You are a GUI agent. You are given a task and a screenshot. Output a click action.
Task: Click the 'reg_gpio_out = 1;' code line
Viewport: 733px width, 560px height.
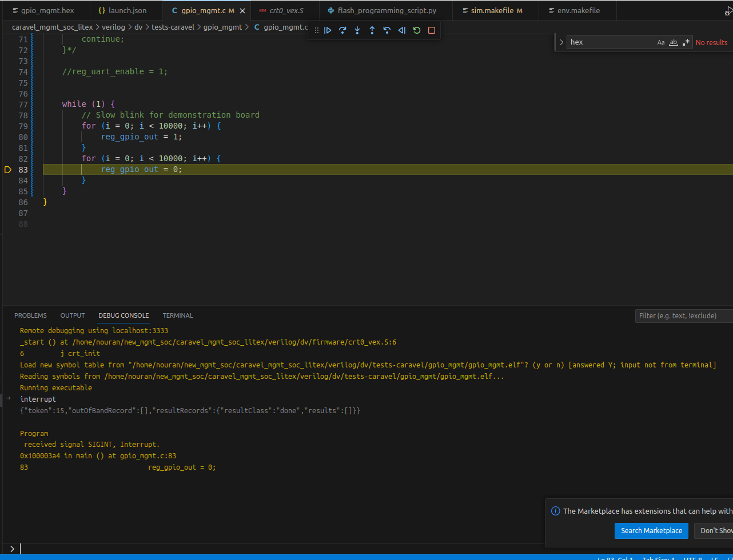click(x=141, y=137)
